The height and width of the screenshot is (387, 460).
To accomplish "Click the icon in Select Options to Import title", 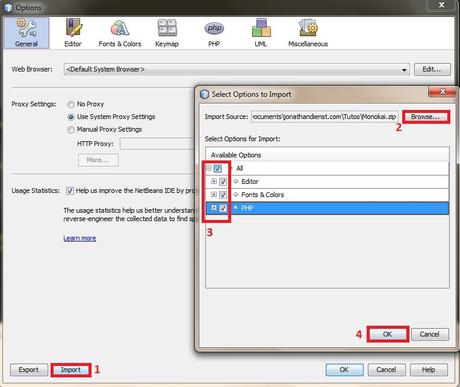I will [204, 94].
